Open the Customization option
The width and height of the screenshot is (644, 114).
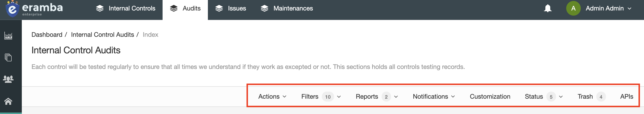pyautogui.click(x=490, y=96)
